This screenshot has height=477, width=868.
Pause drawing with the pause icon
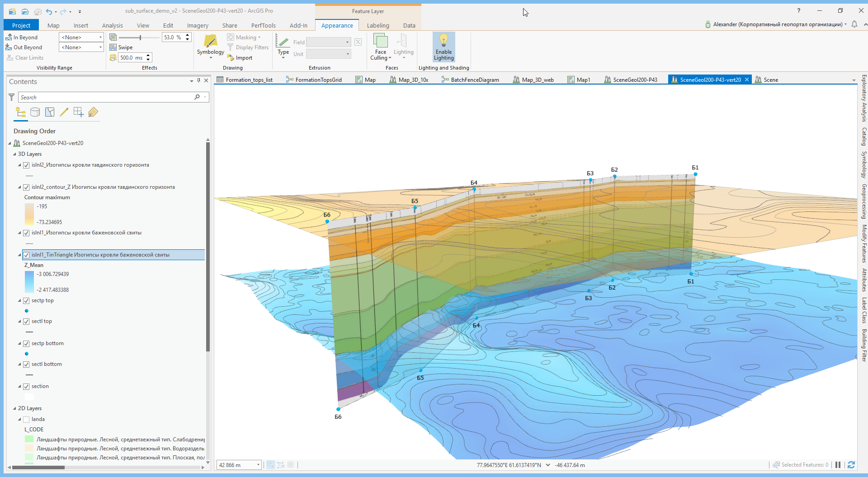pyautogui.click(x=838, y=465)
